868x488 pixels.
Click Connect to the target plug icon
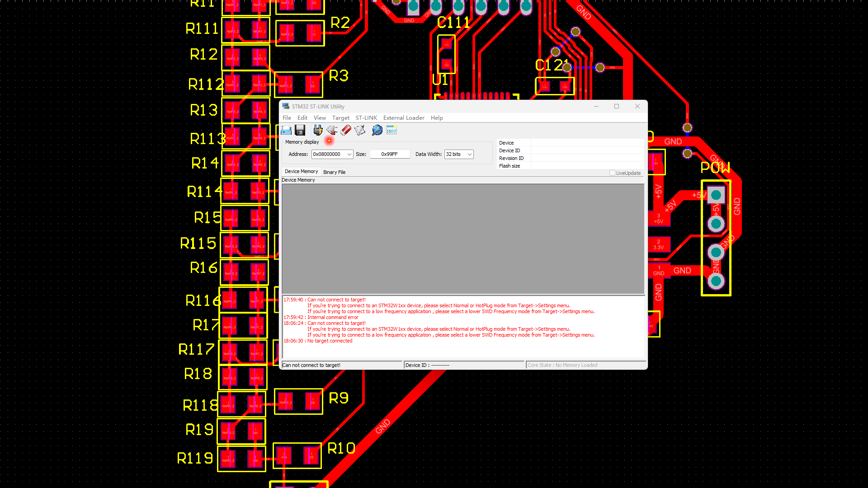[x=318, y=131]
